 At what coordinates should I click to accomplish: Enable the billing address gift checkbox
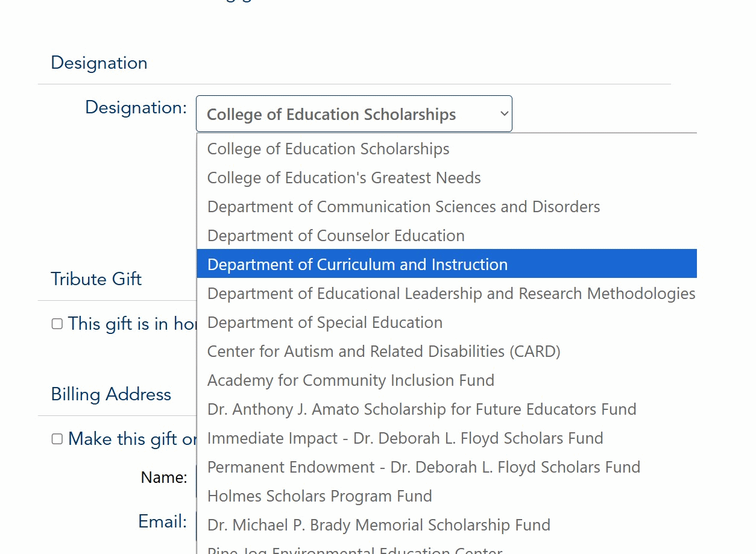click(x=57, y=439)
